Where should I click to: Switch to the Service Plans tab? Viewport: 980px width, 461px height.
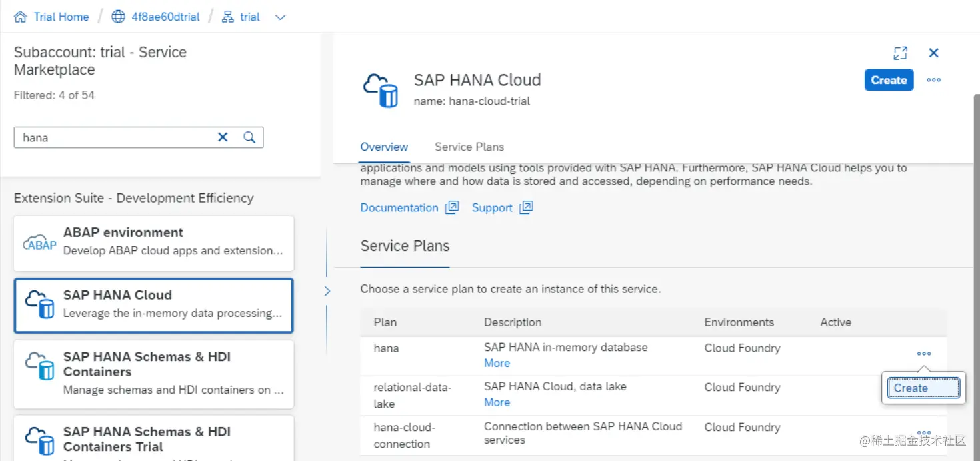click(469, 147)
